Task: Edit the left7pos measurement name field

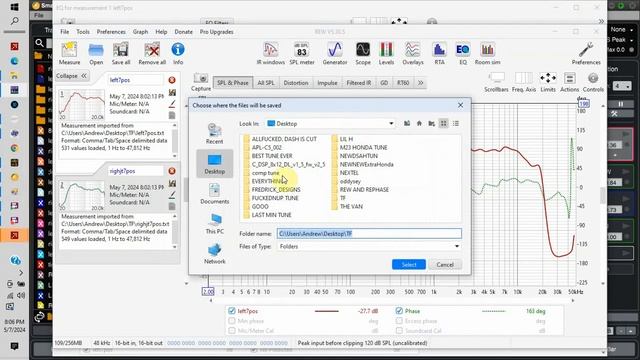Action: [136, 80]
